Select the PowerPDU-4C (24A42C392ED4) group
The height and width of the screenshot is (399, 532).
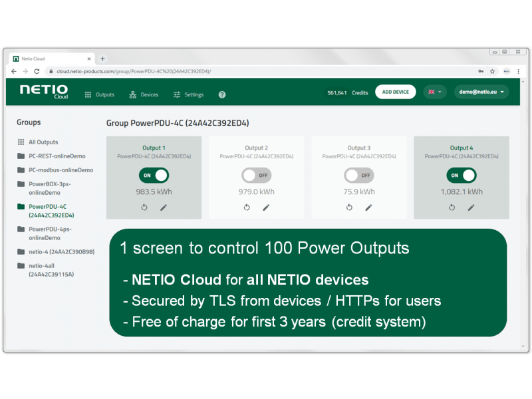[46, 211]
